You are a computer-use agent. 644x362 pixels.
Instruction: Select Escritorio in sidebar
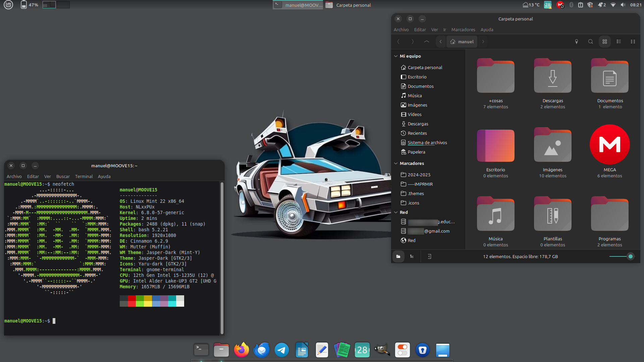tap(417, 77)
